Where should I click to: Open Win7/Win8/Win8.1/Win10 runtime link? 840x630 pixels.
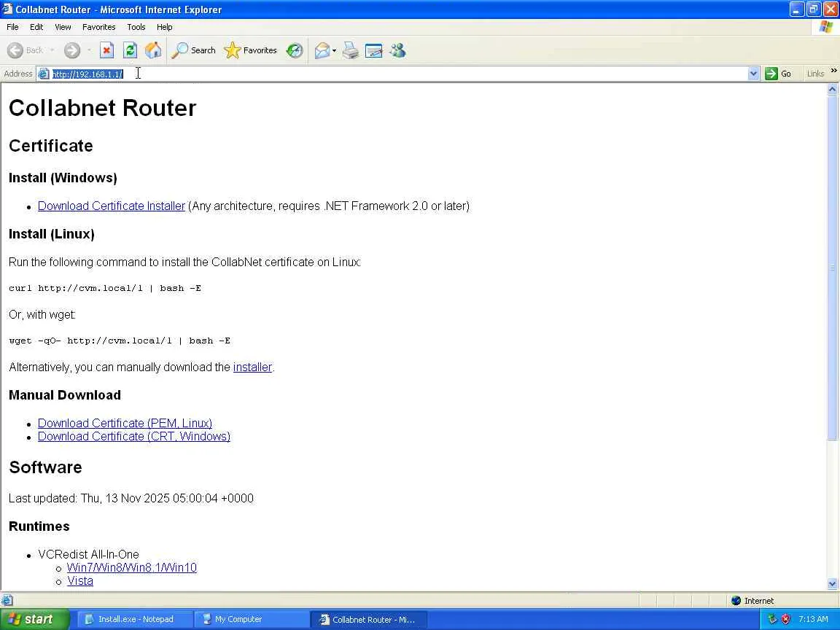click(x=132, y=567)
